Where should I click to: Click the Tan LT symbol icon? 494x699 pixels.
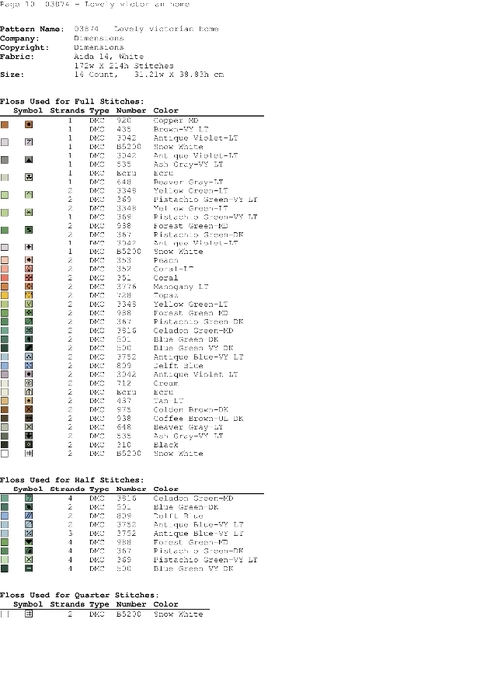pyautogui.click(x=29, y=401)
